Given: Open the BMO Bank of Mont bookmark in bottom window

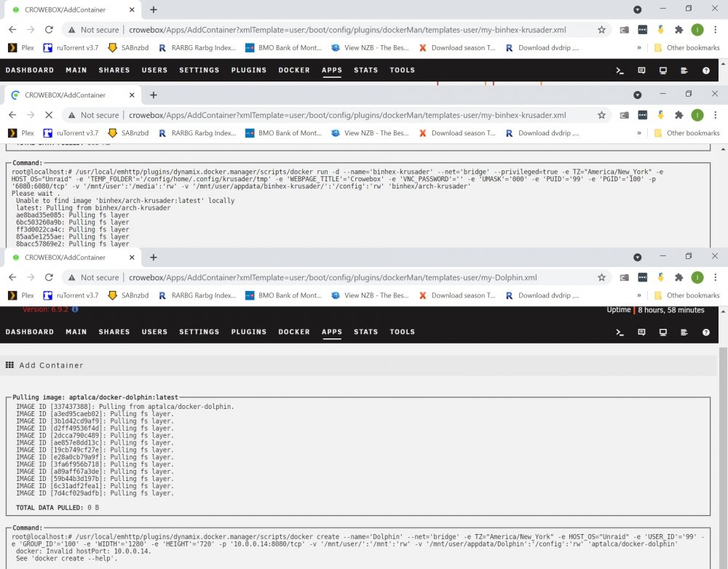Looking at the screenshot, I should coord(284,295).
